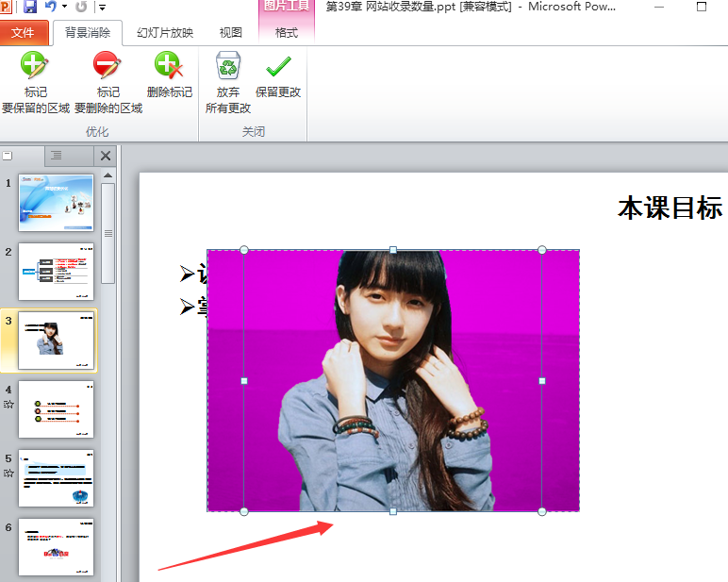Image resolution: width=728 pixels, height=582 pixels.
Task: Open the 格式 (Format) tab
Action: pos(287,32)
